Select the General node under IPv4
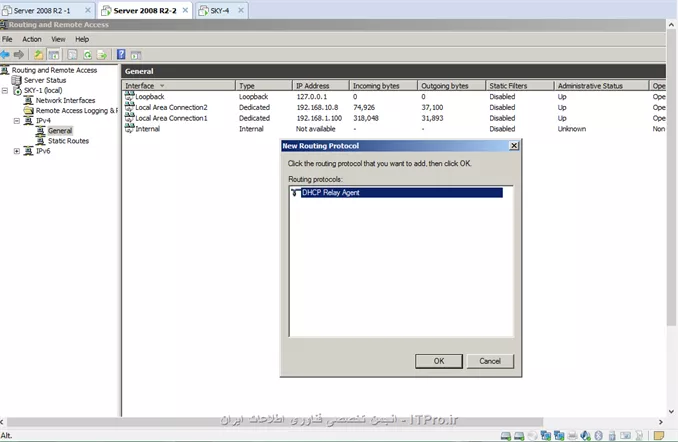Image resolution: width=678 pixels, height=442 pixels. (x=60, y=131)
